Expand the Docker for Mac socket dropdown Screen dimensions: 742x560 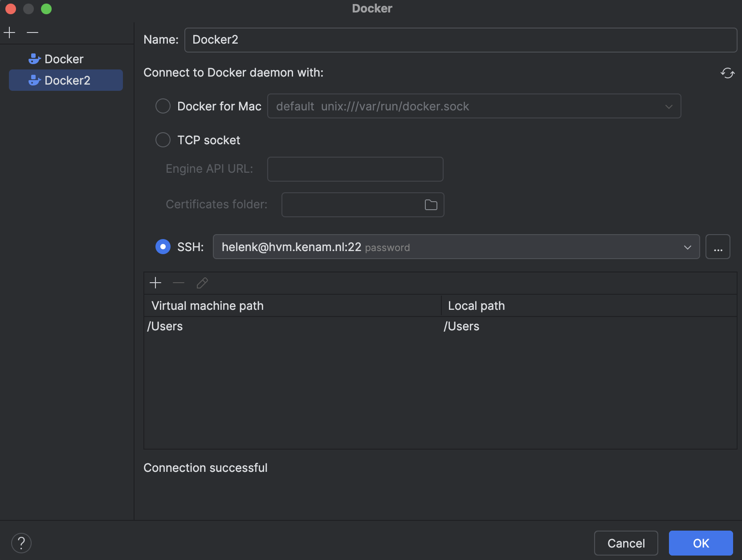click(x=668, y=106)
